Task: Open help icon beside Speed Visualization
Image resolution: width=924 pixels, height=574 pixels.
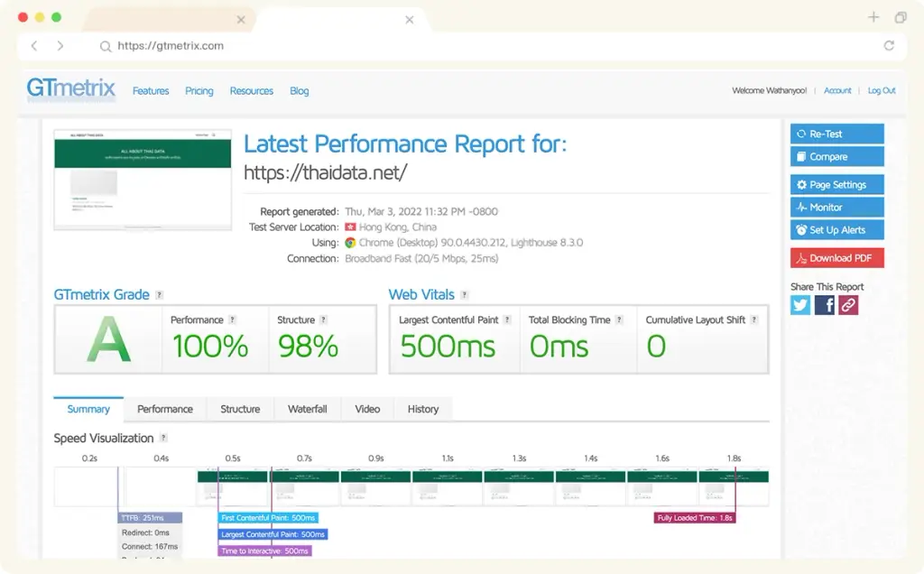Action: pyautogui.click(x=163, y=438)
